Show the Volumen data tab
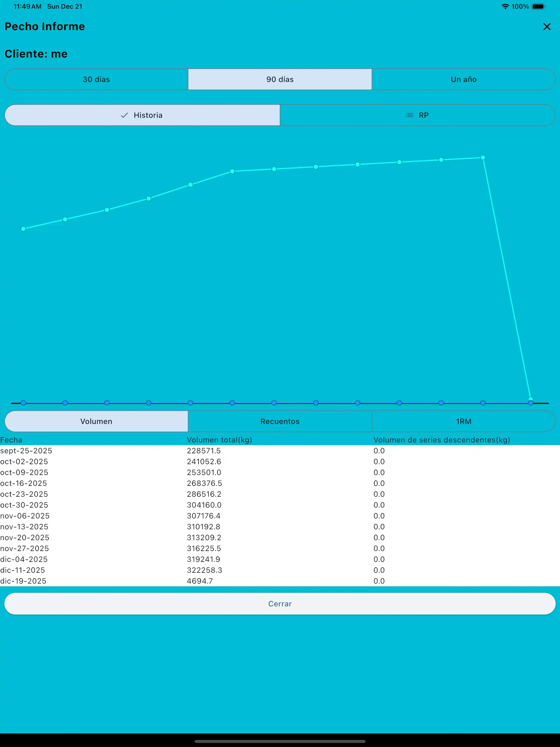Viewport: 560px width, 747px height. pyautogui.click(x=96, y=421)
